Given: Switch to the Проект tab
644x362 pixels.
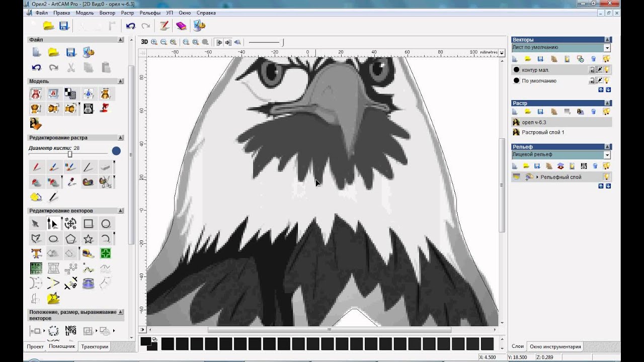Looking at the screenshot, I should click(35, 346).
